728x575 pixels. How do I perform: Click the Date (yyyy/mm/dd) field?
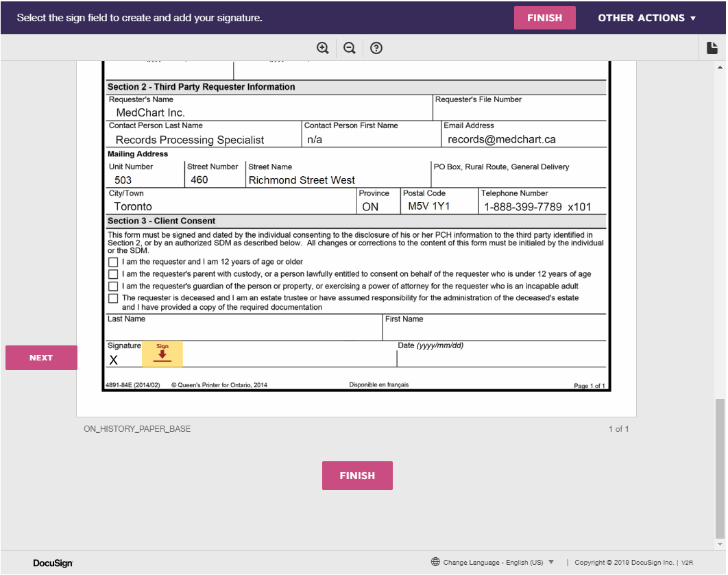(x=502, y=354)
